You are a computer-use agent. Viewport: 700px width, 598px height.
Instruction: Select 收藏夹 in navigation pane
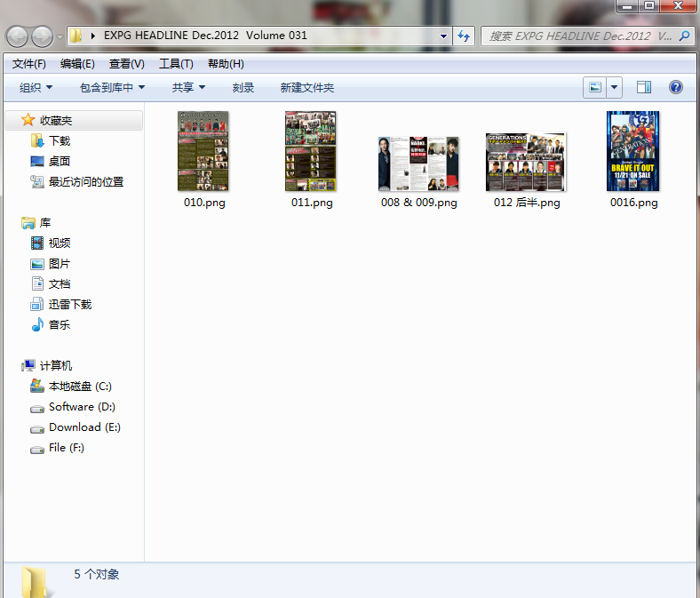click(74, 120)
